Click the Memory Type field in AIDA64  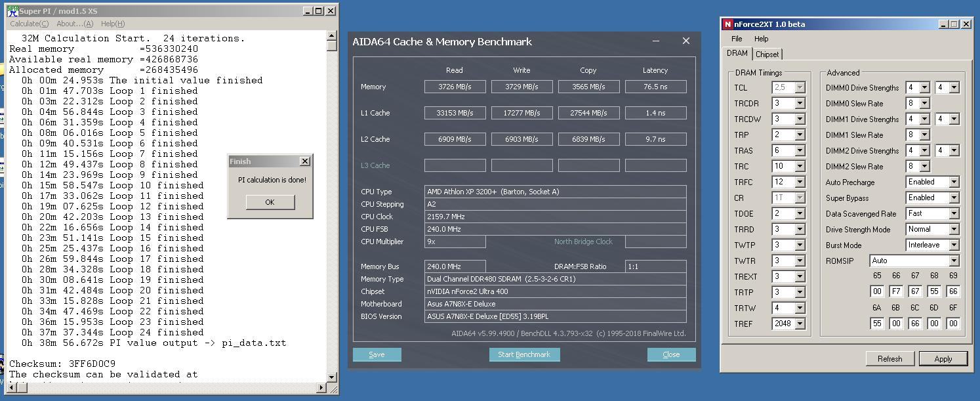tap(556, 279)
